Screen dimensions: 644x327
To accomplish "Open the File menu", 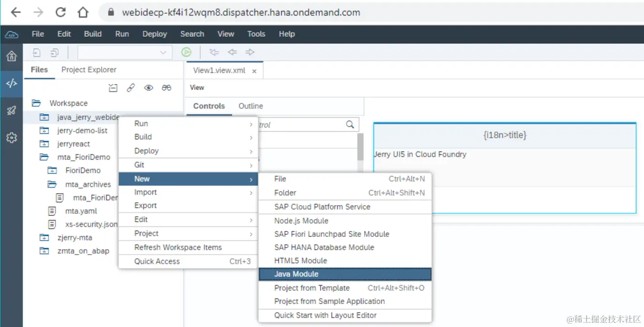I will 38,34.
